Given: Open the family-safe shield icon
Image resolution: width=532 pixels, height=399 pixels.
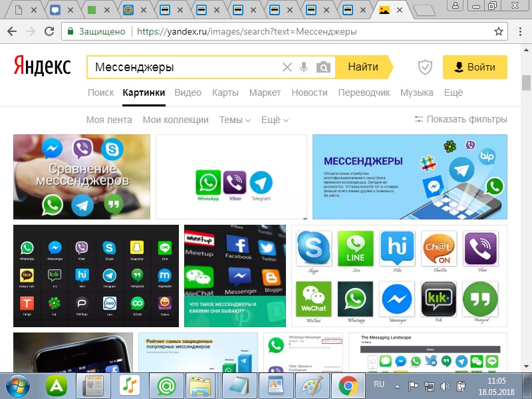Looking at the screenshot, I should point(425,67).
